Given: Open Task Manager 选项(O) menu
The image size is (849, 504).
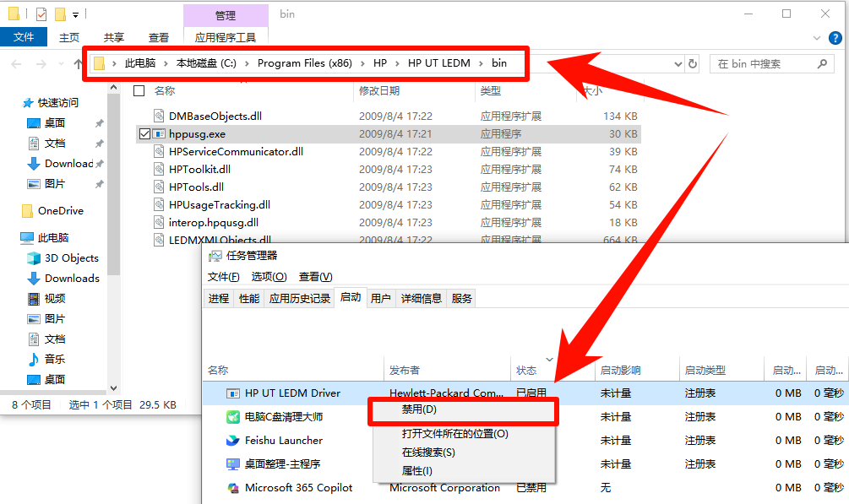Looking at the screenshot, I should [269, 277].
